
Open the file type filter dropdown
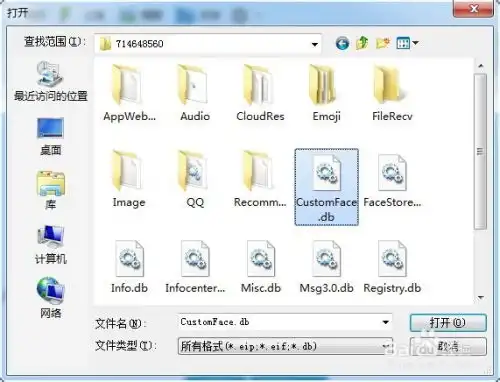click(285, 346)
